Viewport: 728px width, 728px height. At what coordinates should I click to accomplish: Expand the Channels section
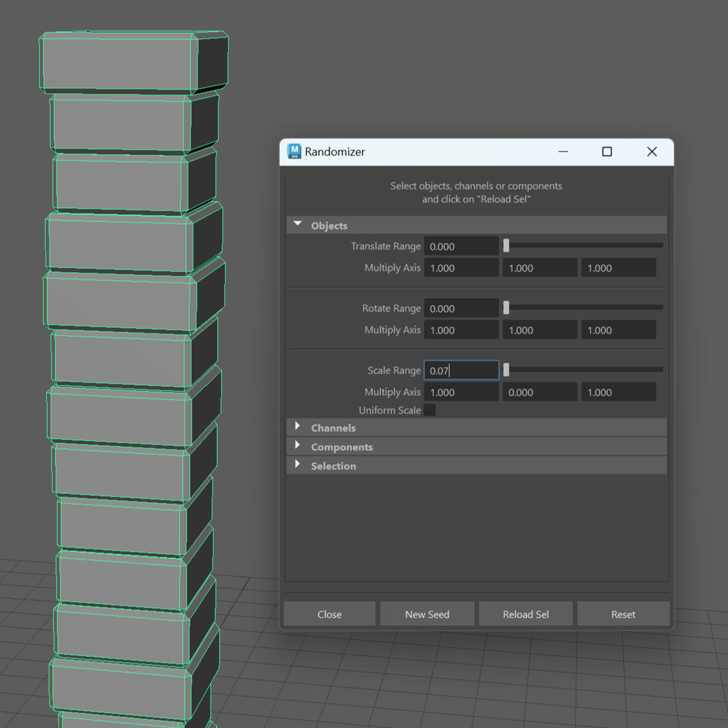click(x=298, y=427)
